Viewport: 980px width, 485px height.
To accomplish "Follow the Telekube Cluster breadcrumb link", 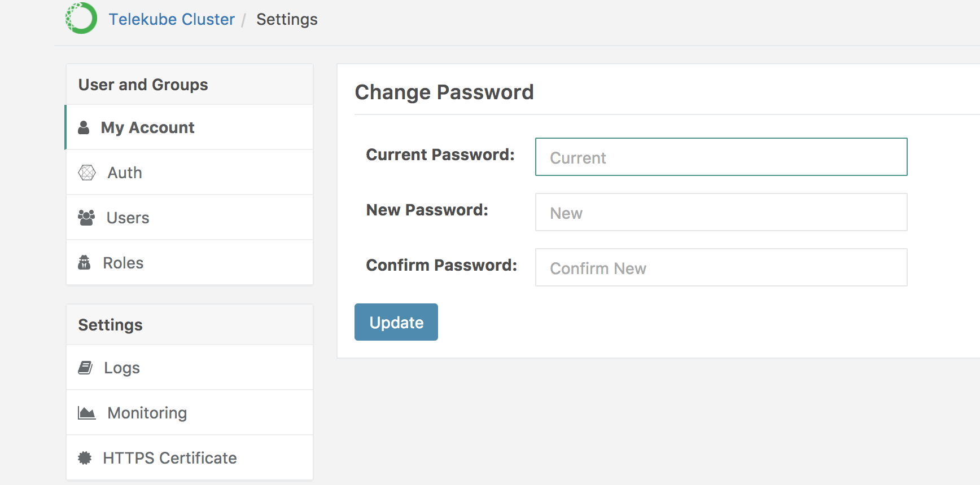I will [x=172, y=19].
